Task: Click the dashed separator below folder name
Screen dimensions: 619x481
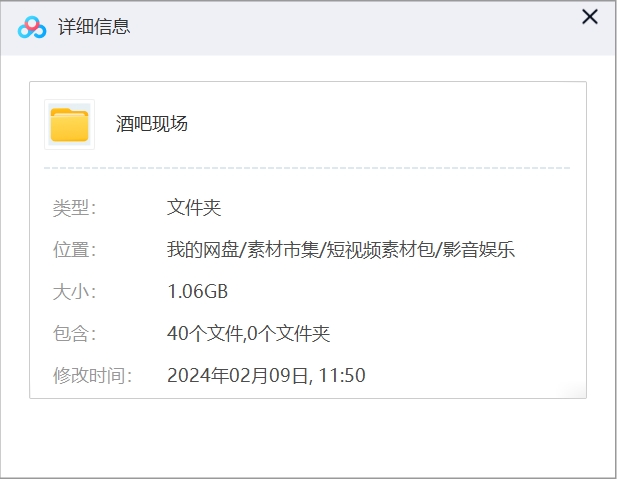Action: [307, 168]
